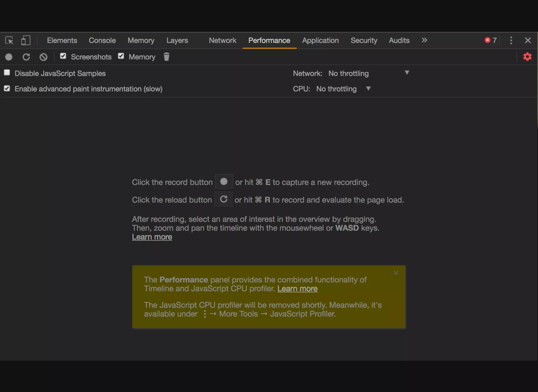The height and width of the screenshot is (392, 538).
Task: Expand the more tabs chevron
Action: click(424, 40)
